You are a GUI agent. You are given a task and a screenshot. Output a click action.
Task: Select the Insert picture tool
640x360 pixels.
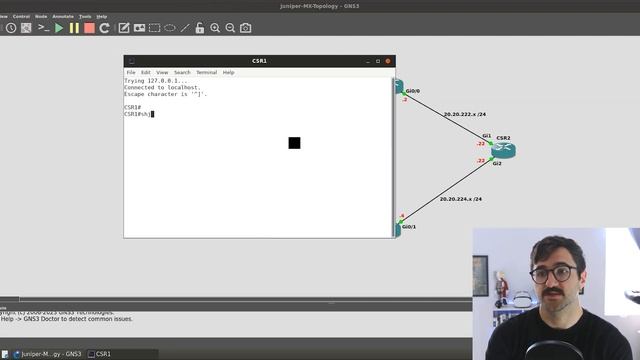coord(139,28)
